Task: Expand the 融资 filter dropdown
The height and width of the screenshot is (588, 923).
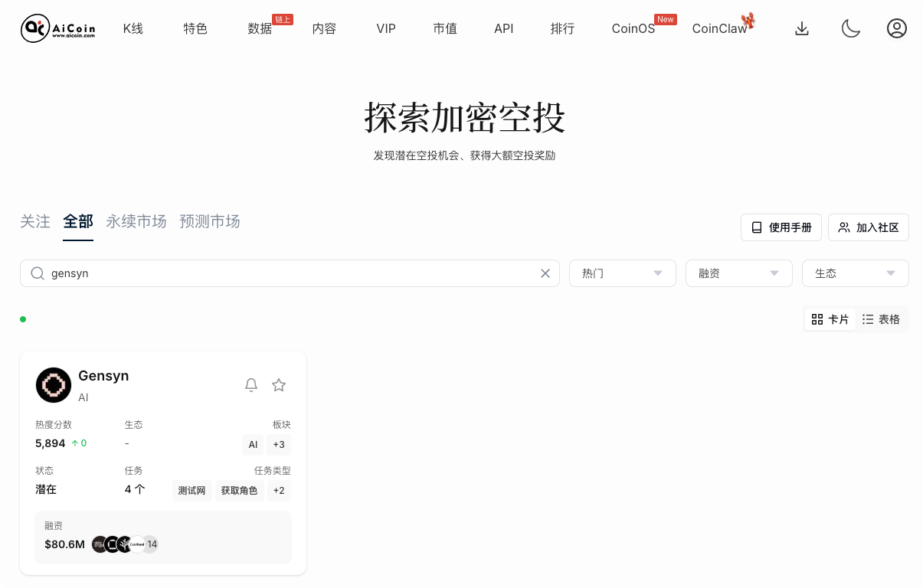Action: [738, 273]
